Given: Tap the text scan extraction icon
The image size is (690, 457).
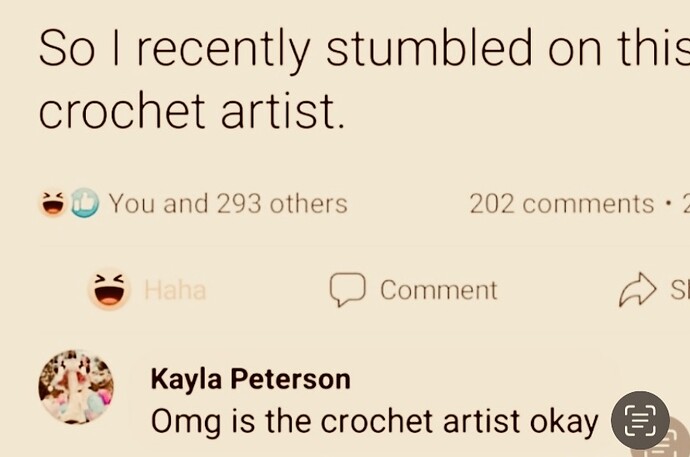Looking at the screenshot, I should click(x=640, y=420).
